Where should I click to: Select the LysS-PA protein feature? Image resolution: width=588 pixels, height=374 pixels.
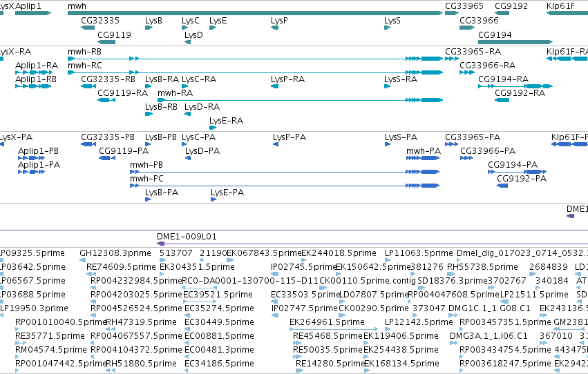[388, 144]
